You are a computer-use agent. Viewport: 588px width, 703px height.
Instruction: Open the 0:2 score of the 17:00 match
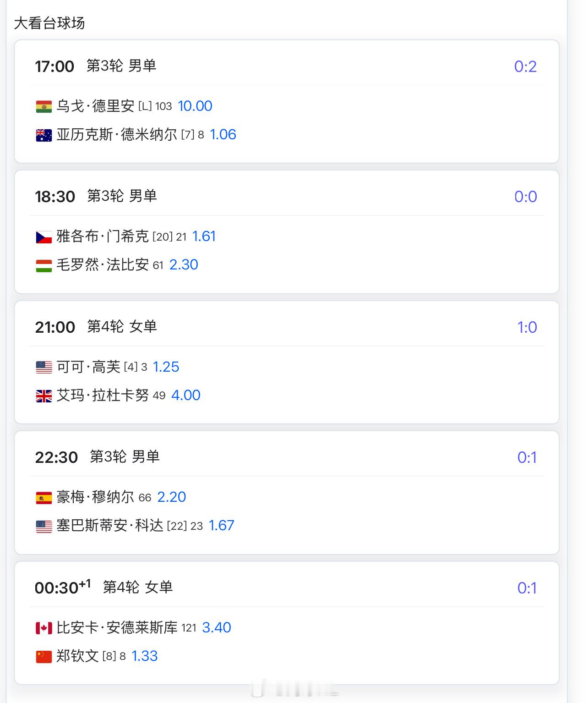pyautogui.click(x=525, y=66)
